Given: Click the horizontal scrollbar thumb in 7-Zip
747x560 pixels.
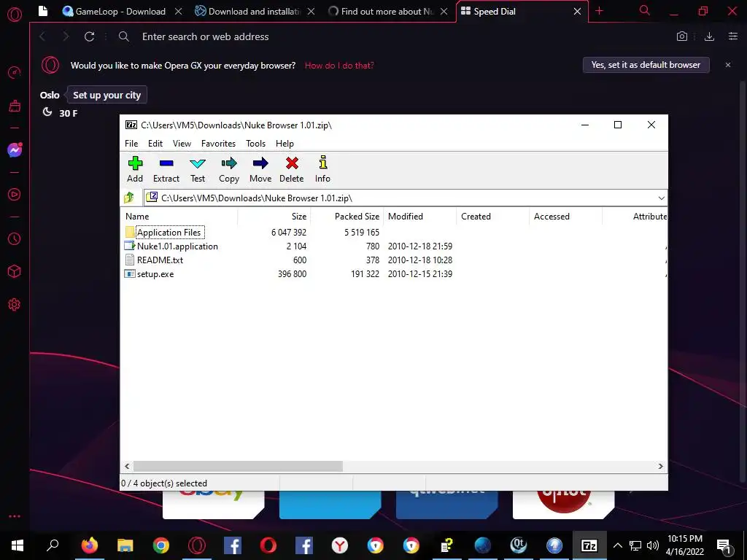Looking at the screenshot, I should [x=238, y=466].
